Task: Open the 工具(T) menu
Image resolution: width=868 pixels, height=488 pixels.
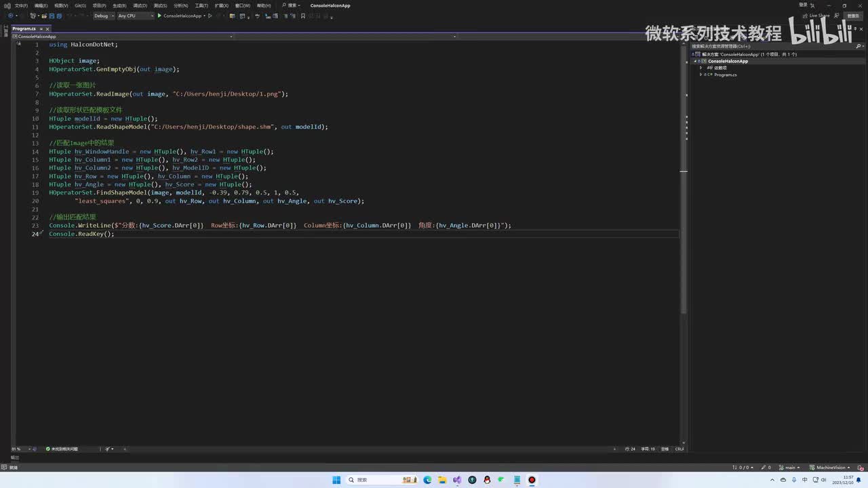Action: (201, 5)
